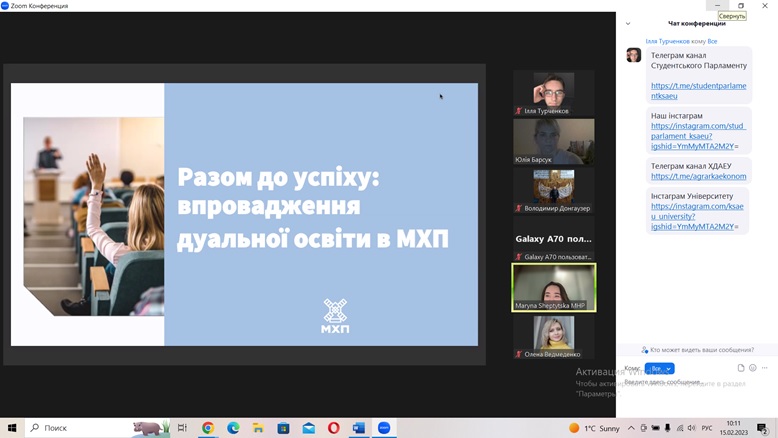Click the chat sender's avatar picture

(x=634, y=55)
